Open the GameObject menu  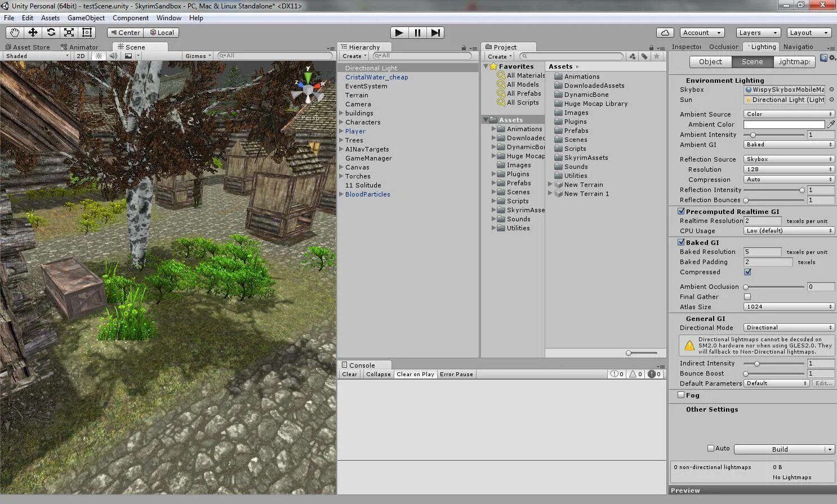tap(86, 18)
